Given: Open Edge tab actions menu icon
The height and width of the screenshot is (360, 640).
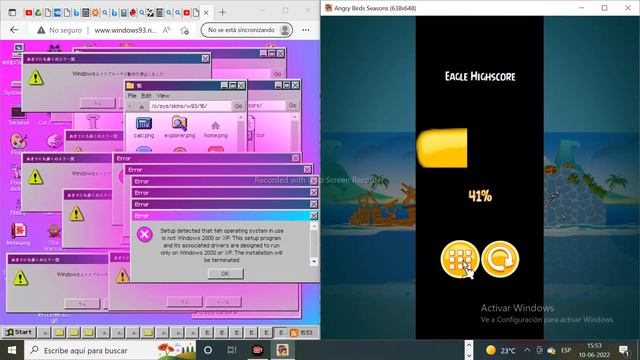Looking at the screenshot, I should pos(12,13).
